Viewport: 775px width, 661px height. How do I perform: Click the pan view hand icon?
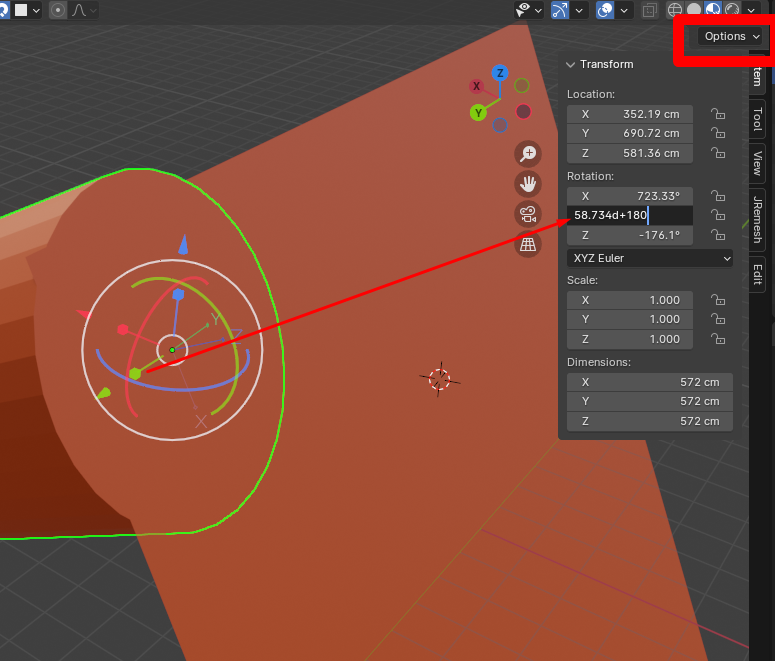(x=528, y=184)
